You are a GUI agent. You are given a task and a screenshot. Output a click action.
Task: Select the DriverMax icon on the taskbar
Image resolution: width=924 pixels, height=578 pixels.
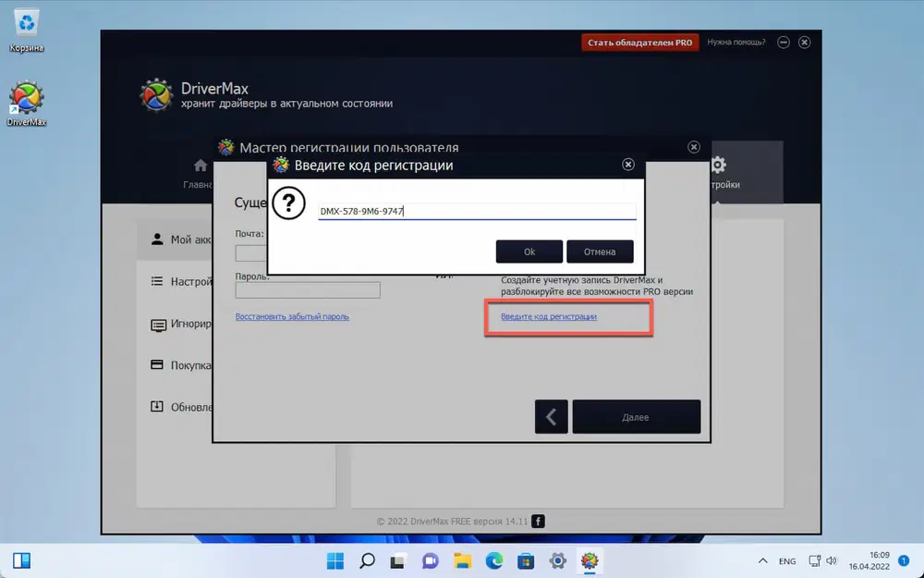(590, 560)
